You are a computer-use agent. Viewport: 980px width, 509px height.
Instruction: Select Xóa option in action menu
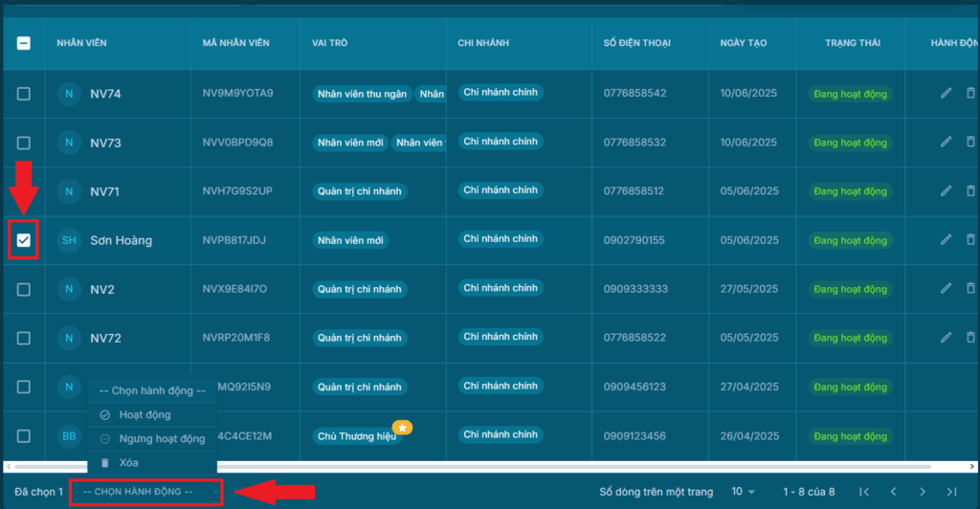(x=128, y=463)
